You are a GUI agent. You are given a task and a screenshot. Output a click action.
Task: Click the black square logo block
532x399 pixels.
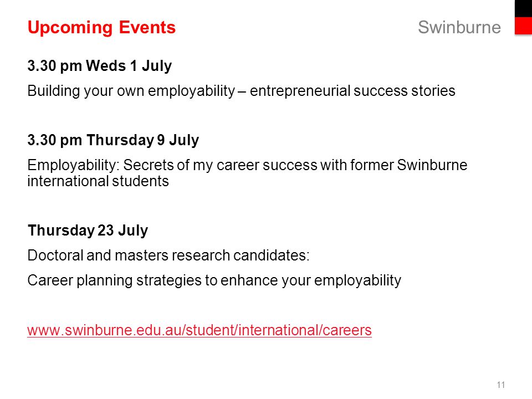(523, 8)
